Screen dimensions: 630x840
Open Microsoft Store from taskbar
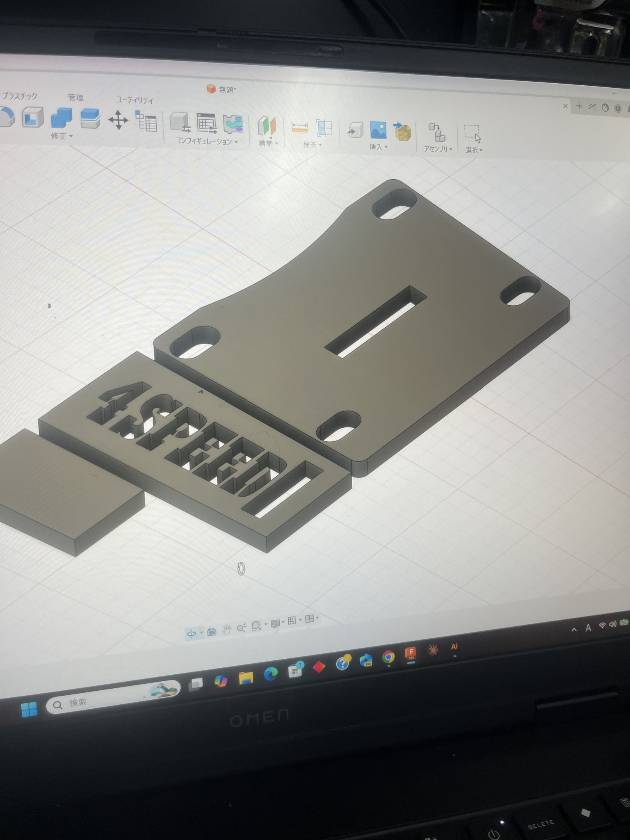pyautogui.click(x=295, y=670)
